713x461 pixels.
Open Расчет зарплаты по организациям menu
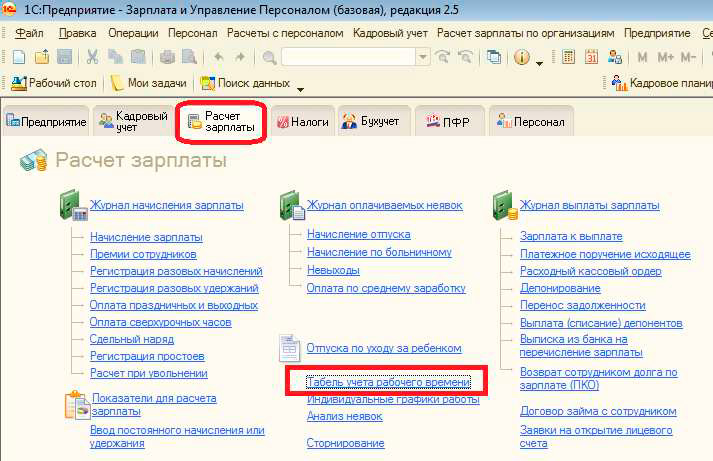point(526,33)
